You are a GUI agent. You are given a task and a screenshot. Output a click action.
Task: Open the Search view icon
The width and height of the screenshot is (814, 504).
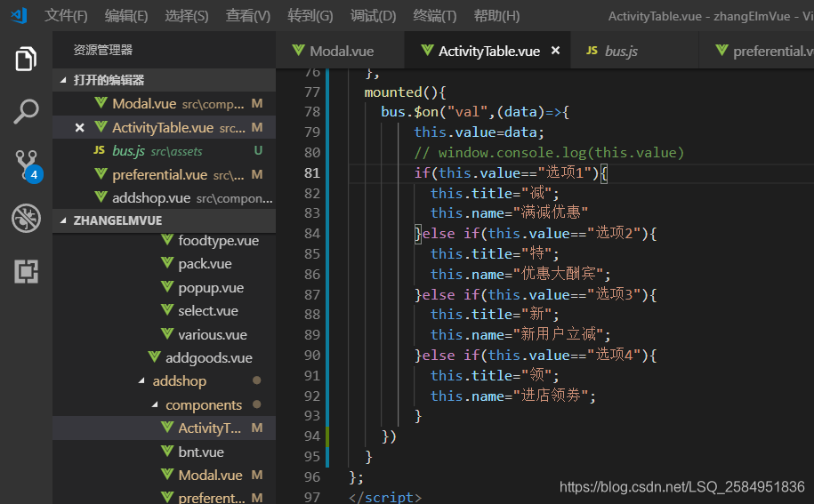(x=26, y=111)
